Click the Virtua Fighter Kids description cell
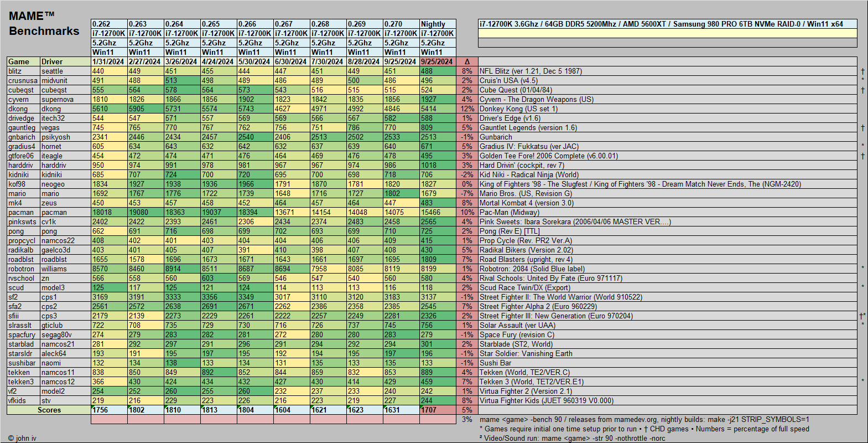868x443 pixels. pos(546,401)
